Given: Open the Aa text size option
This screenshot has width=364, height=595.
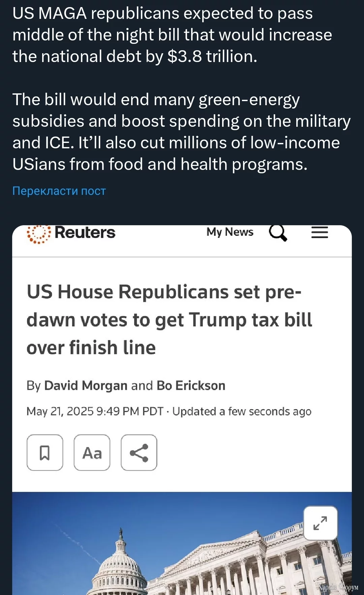Looking at the screenshot, I should [x=92, y=452].
